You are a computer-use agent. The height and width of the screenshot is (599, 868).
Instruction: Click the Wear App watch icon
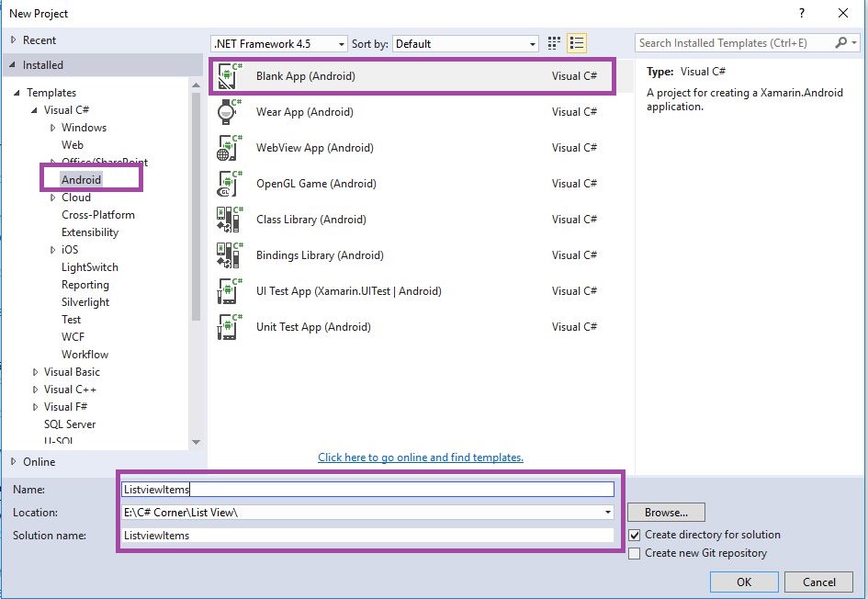click(230, 112)
